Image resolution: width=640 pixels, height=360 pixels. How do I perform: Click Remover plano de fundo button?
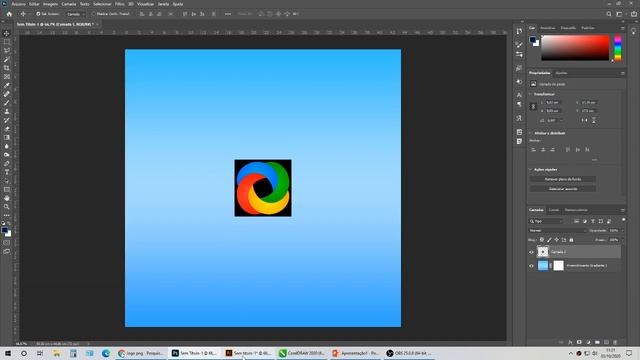coord(562,179)
